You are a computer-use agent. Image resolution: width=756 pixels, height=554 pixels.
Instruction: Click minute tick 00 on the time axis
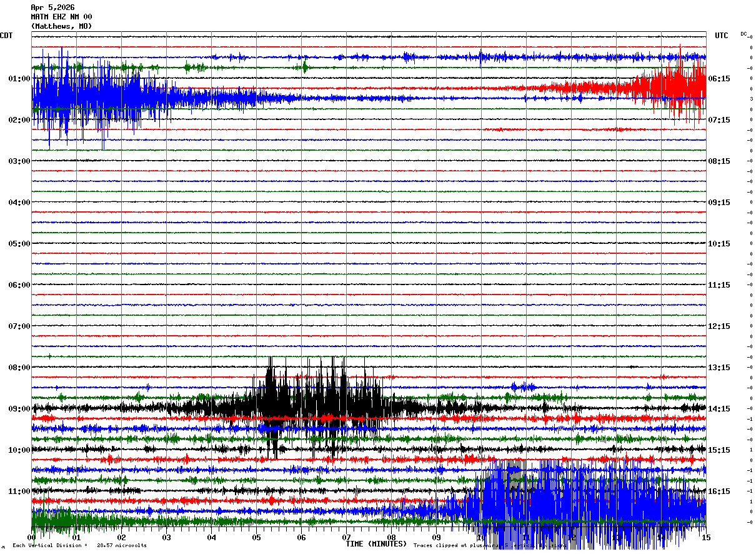pos(32,538)
